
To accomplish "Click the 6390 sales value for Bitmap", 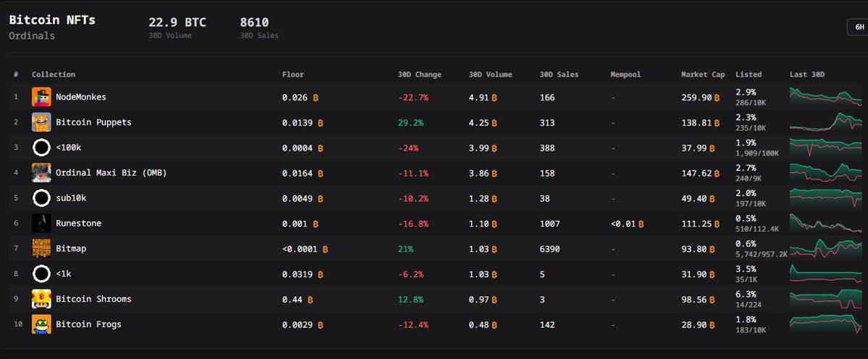I will pyautogui.click(x=549, y=250).
